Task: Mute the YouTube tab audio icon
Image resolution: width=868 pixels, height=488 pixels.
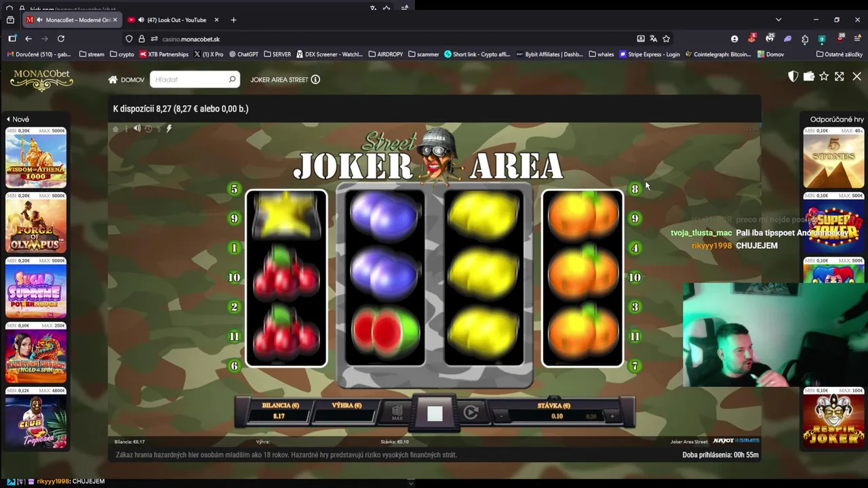Action: pos(141,20)
